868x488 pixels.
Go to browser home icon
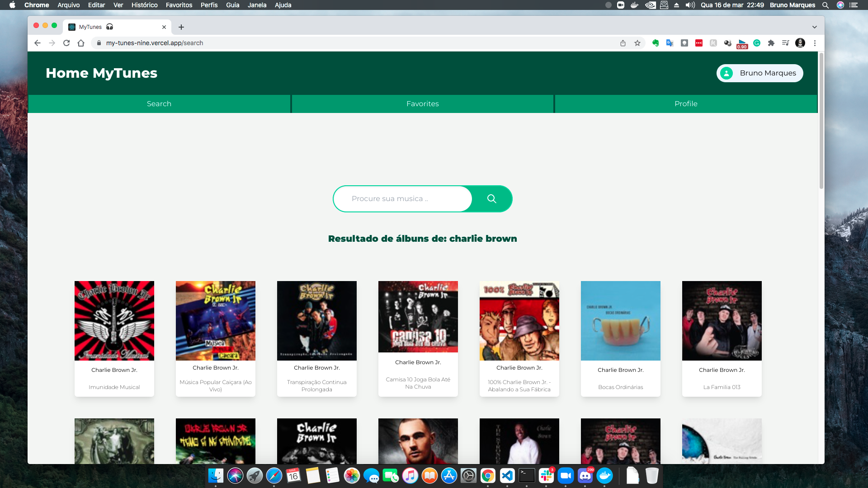[81, 43]
